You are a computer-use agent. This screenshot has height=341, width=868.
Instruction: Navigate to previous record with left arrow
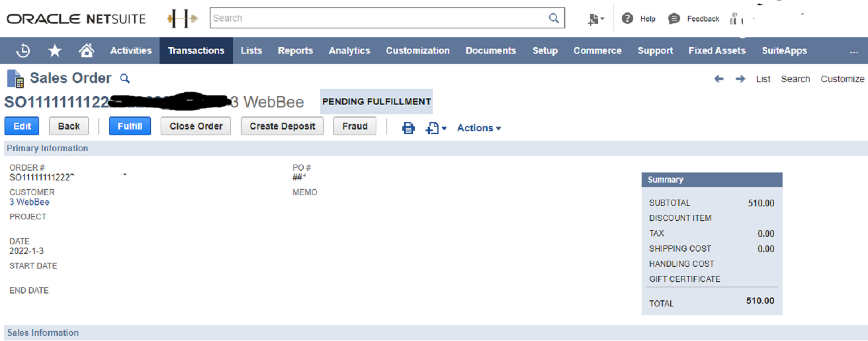719,79
